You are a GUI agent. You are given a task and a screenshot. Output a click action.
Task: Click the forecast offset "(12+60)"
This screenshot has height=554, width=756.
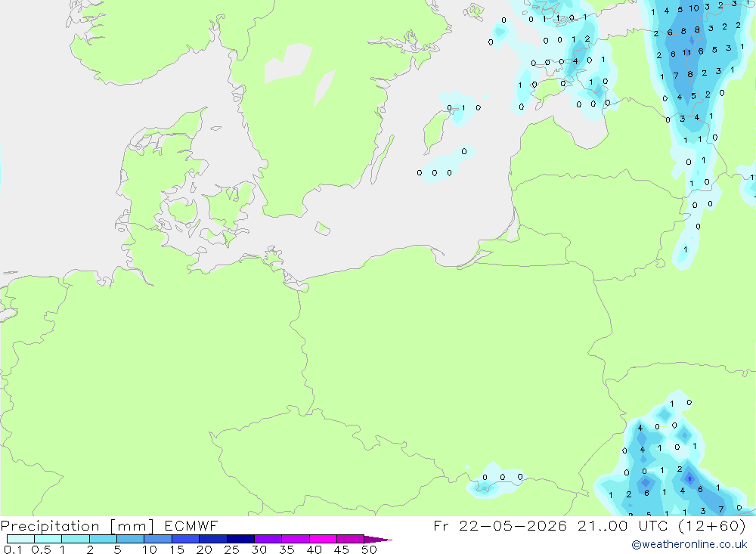[x=712, y=526]
